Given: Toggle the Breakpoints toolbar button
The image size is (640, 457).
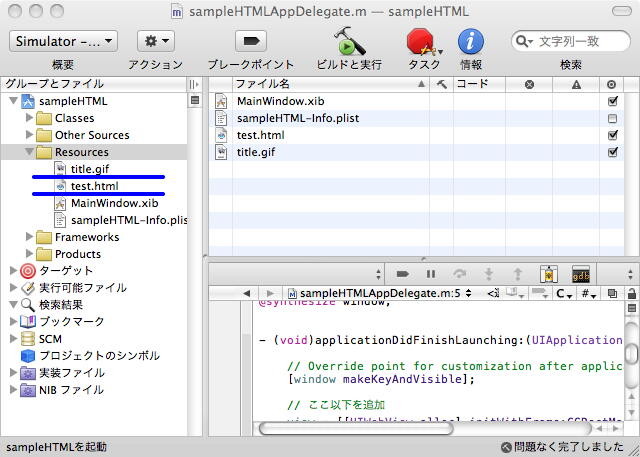Looking at the screenshot, I should 251,41.
